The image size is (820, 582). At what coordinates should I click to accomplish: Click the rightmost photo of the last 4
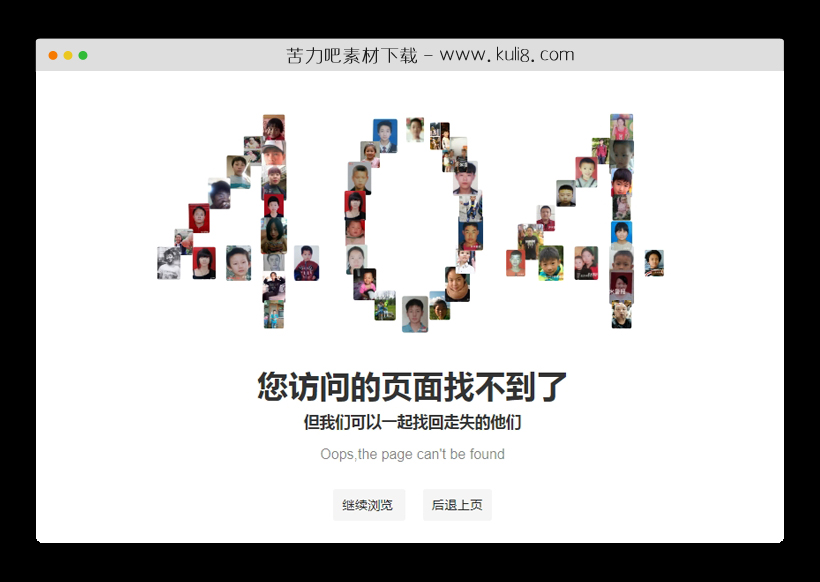tap(655, 263)
